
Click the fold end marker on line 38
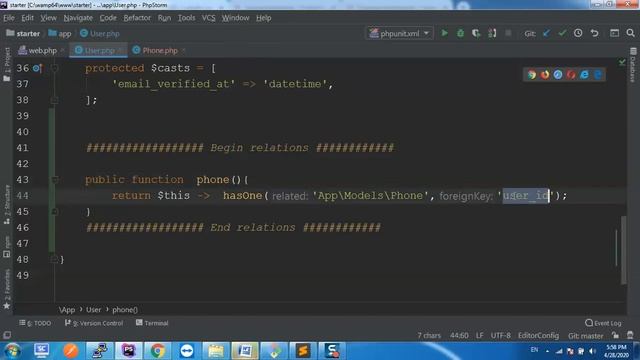(x=54, y=100)
